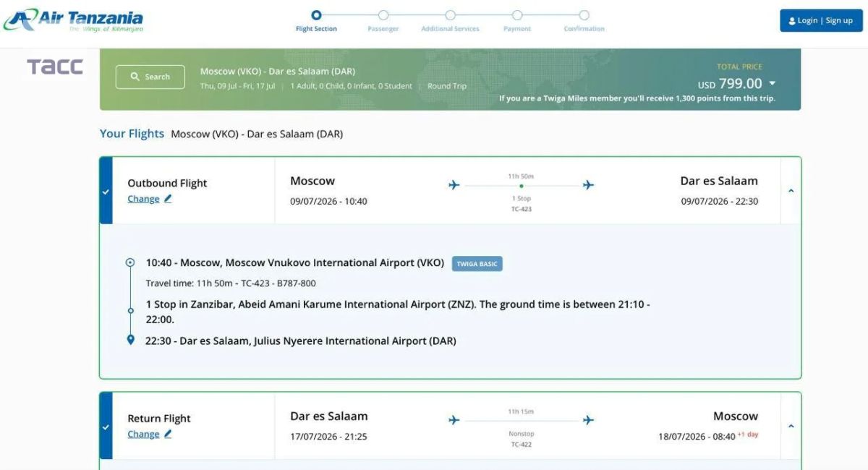
Task: Click the location pin icon at 22:30
Action: (x=130, y=340)
